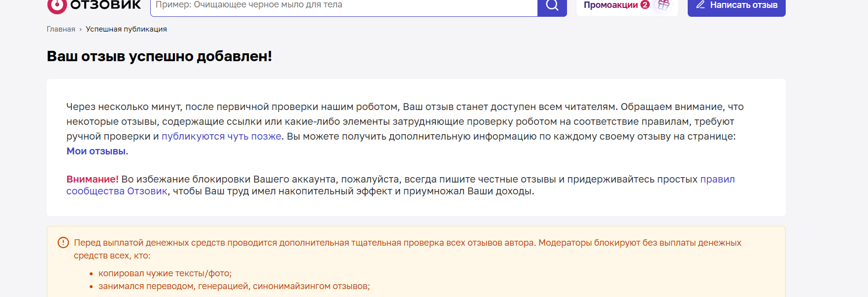Image resolution: width=868 pixels, height=297 pixels.
Task: Click the warning exclamation icon
Action: [63, 243]
